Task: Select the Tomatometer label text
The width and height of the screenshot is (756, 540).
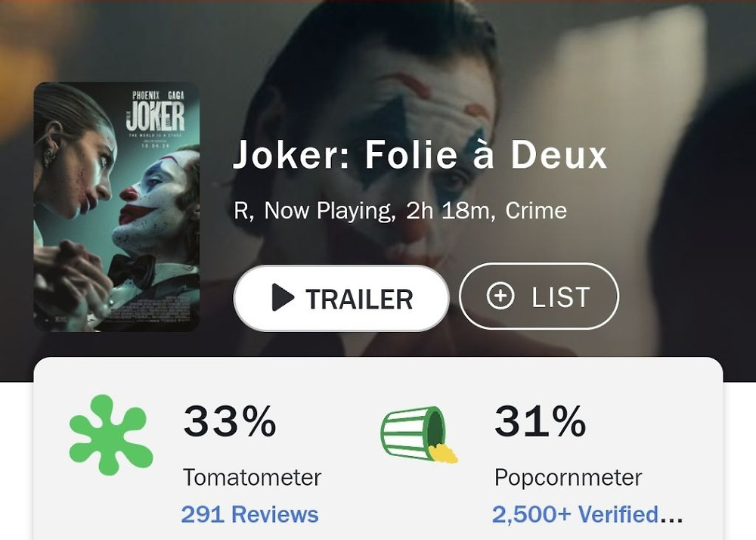Action: [x=253, y=478]
